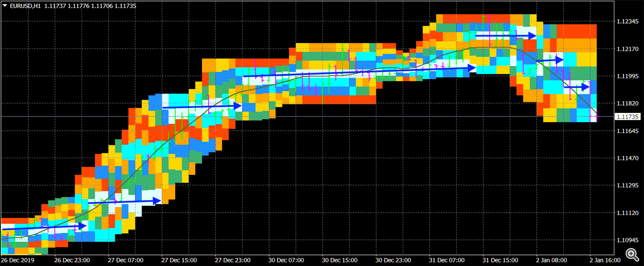Screen dimensions: 644x266
Task: Click the 30 Dec 07:00 time label
Action: [x=286, y=260]
